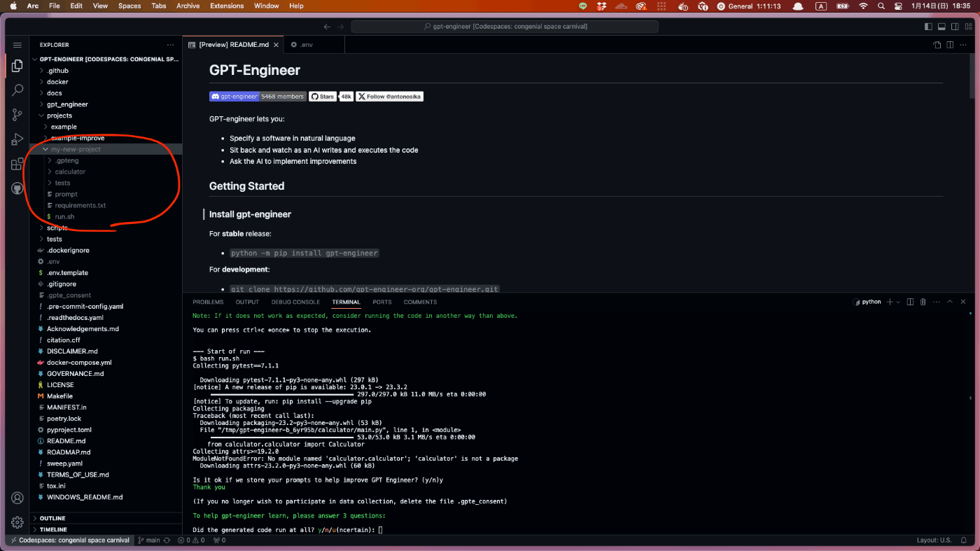Close the README.md preview tab

coord(276,45)
